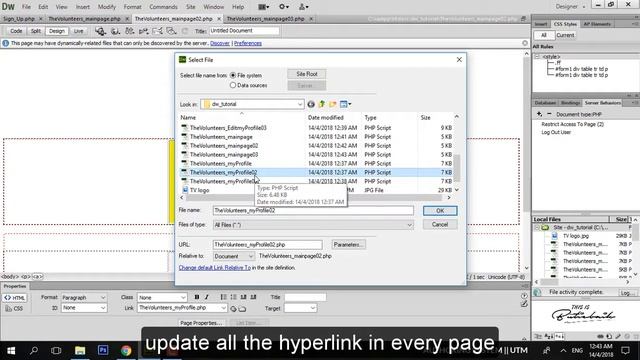Screen dimensions: 640x360
Task: Open Photoshop from taskbar
Action: [x=103, y=350]
